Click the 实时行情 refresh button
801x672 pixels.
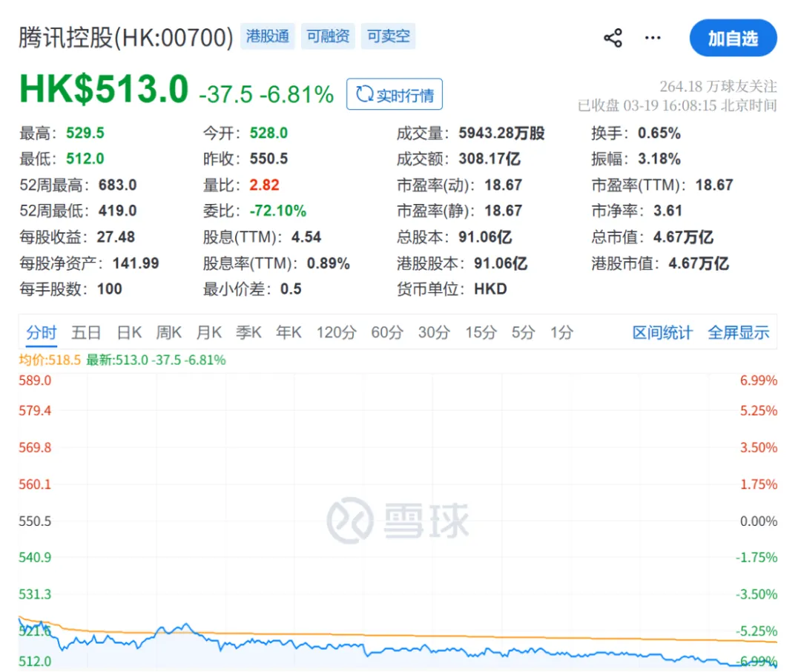click(395, 94)
